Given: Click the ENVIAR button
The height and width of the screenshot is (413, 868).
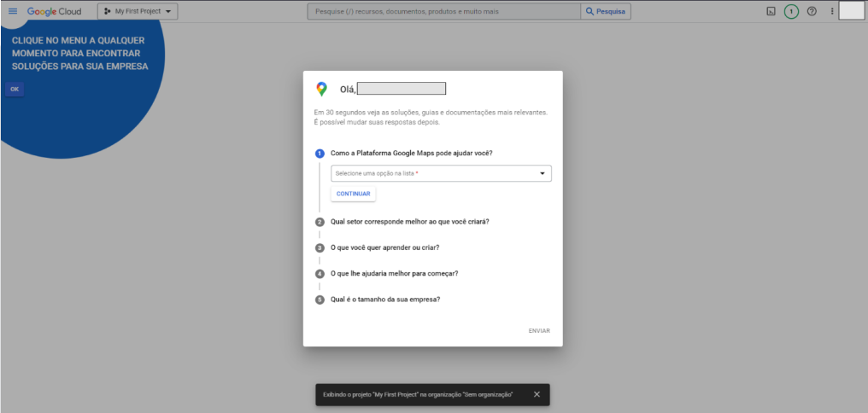Looking at the screenshot, I should 539,330.
